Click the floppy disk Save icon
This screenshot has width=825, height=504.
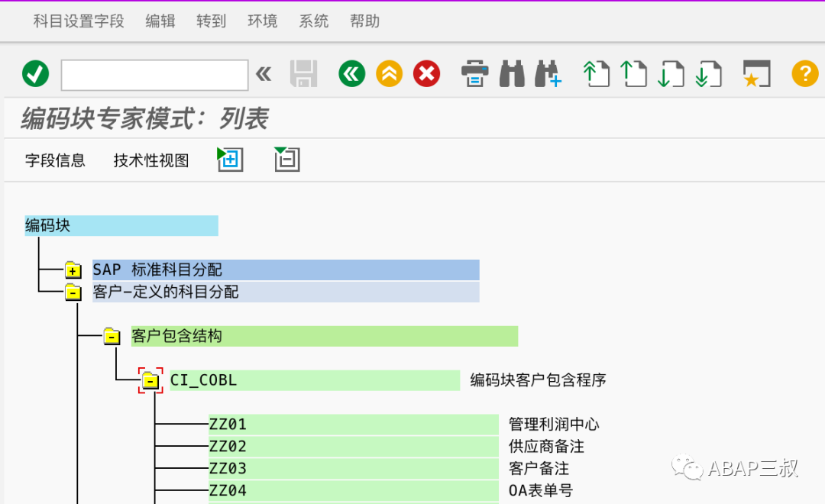pyautogui.click(x=303, y=73)
